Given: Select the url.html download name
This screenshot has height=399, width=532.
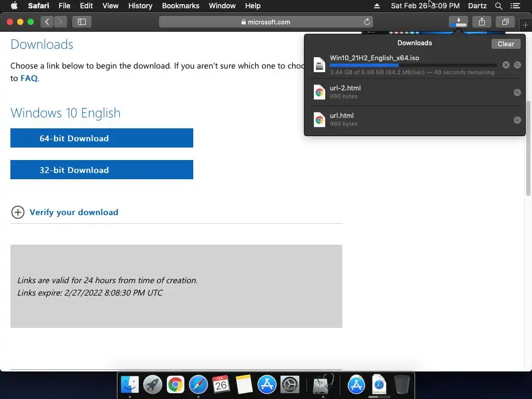Looking at the screenshot, I should pos(342,115).
